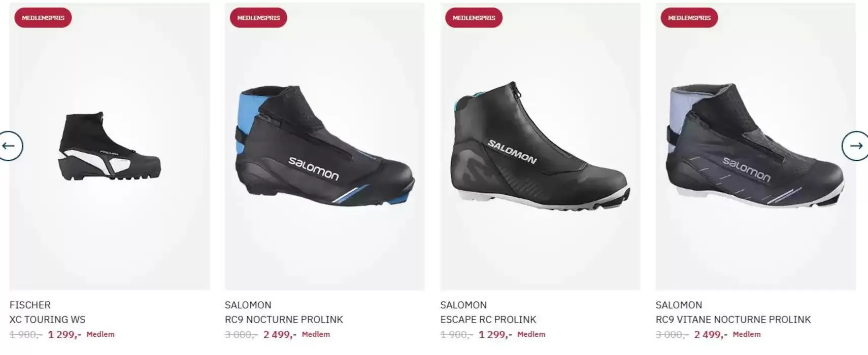Open the blue Salomon RC9 Nocturne boot image

coord(325,147)
